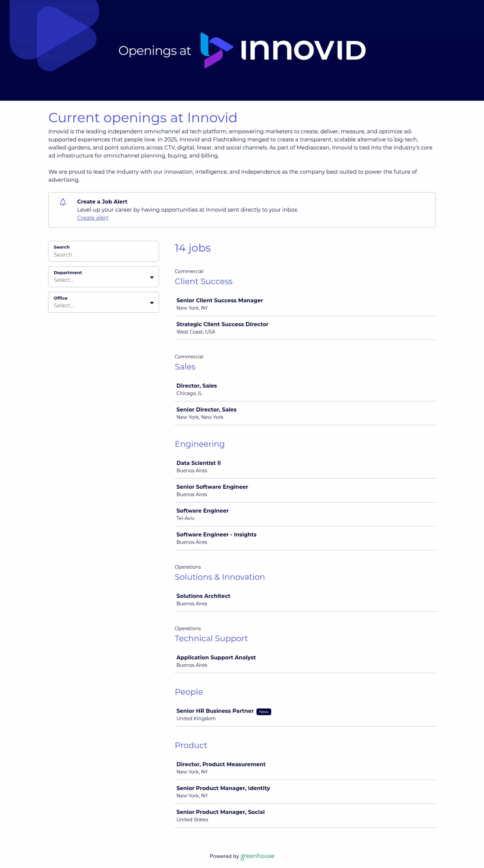Click the bell icon beside Create a Job Alert
Viewport: 484px width, 868px height.
point(63,202)
